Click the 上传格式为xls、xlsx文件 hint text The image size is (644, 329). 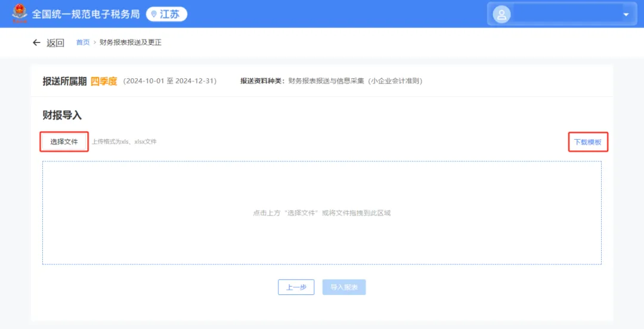124,142
